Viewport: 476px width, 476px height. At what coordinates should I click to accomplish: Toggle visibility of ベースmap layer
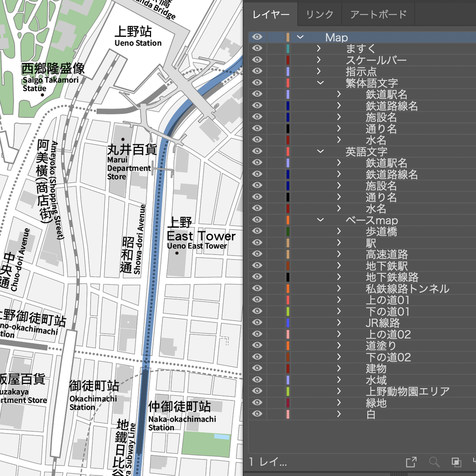click(257, 220)
